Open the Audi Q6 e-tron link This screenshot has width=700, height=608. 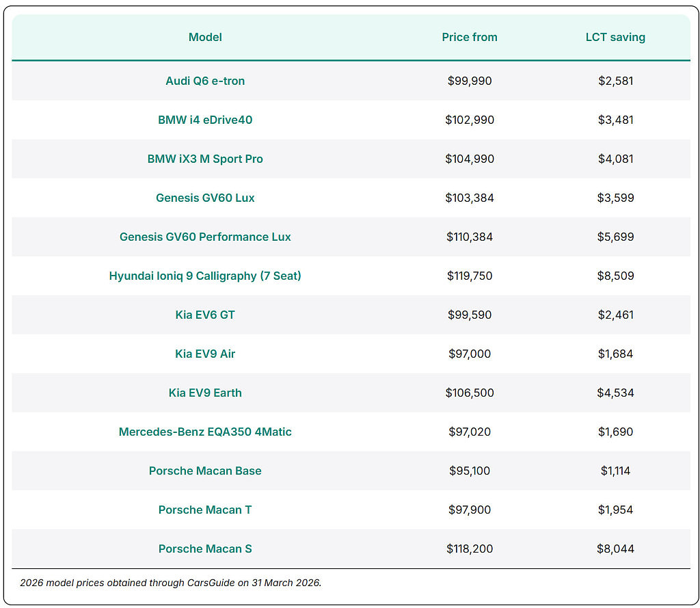(x=205, y=81)
